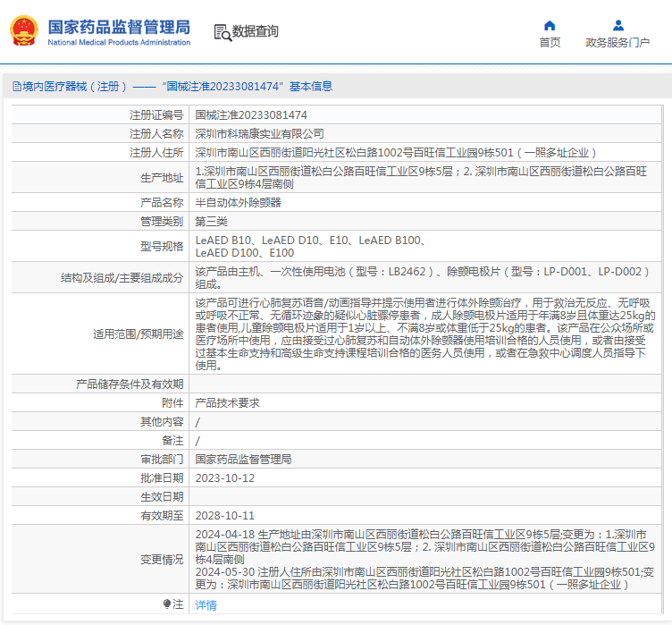The height and width of the screenshot is (625, 672).
Task: Click the 生效日期 label
Action: [x=162, y=497]
